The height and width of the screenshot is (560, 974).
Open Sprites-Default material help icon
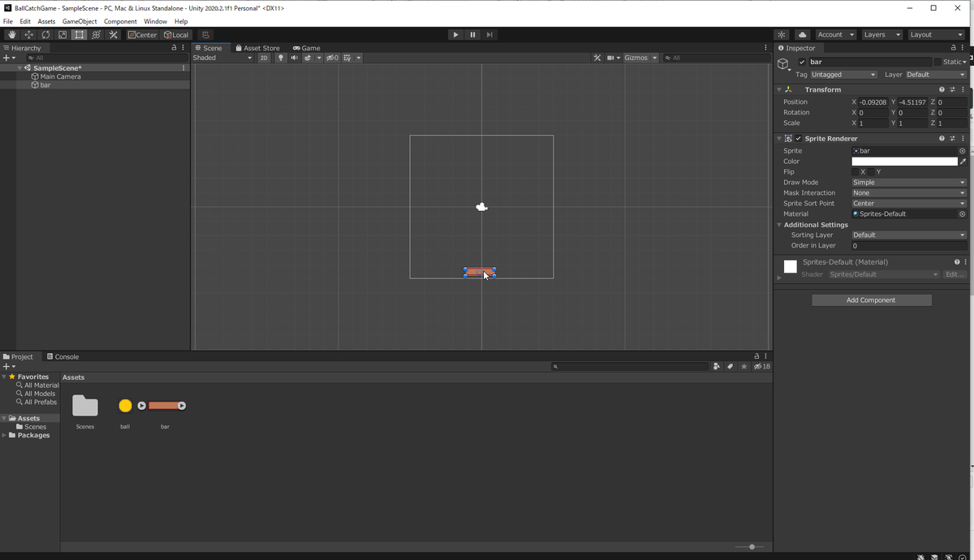tap(956, 262)
